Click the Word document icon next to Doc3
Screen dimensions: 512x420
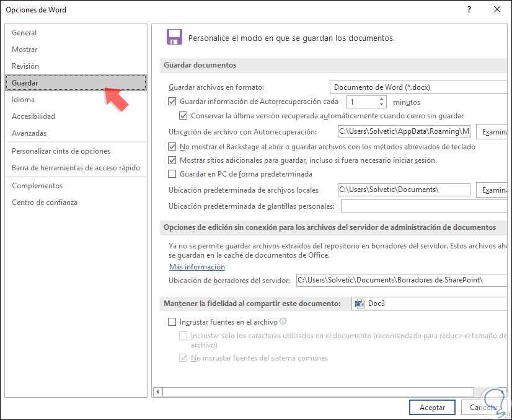[x=360, y=304]
